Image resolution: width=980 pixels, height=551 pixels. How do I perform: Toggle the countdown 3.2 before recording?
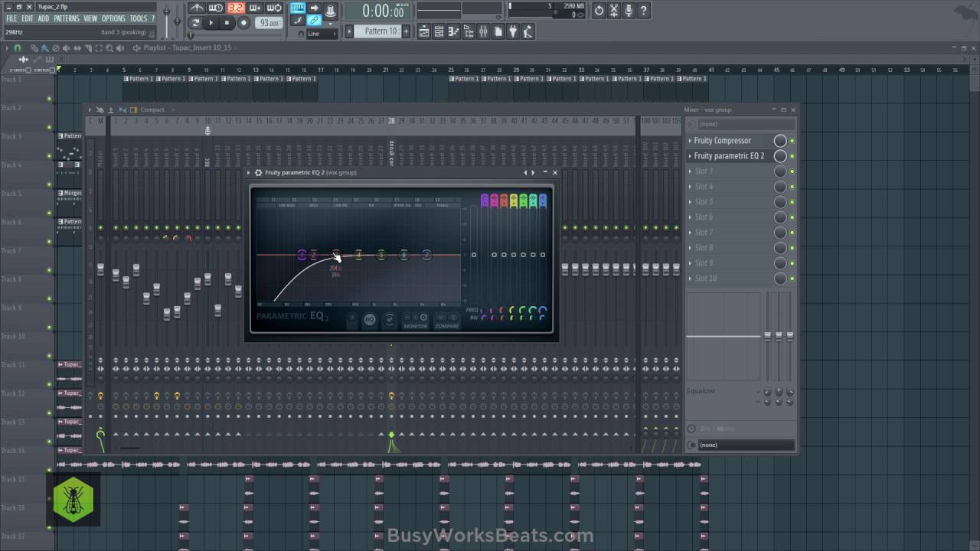[x=235, y=8]
